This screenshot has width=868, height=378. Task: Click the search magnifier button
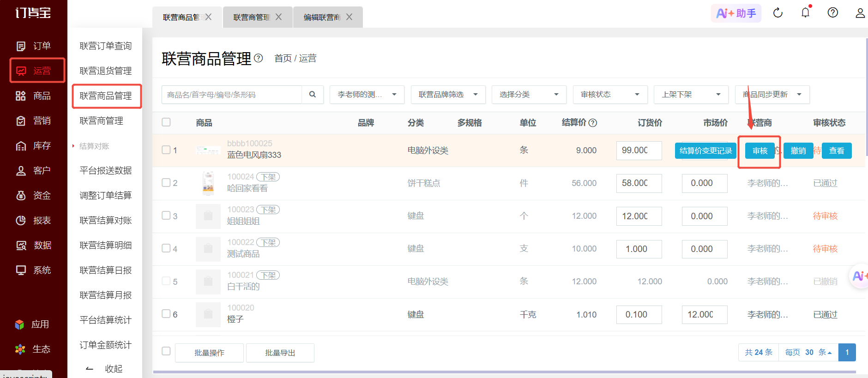click(x=313, y=95)
